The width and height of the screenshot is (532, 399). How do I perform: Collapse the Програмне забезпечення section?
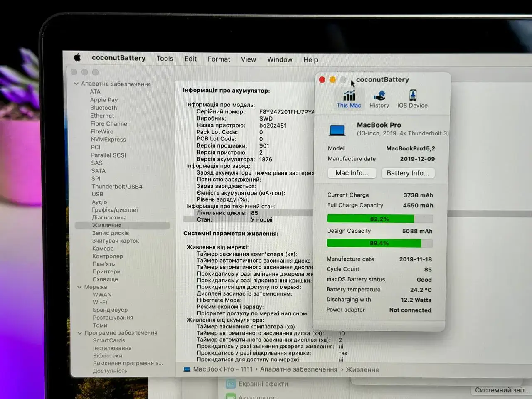(x=80, y=333)
